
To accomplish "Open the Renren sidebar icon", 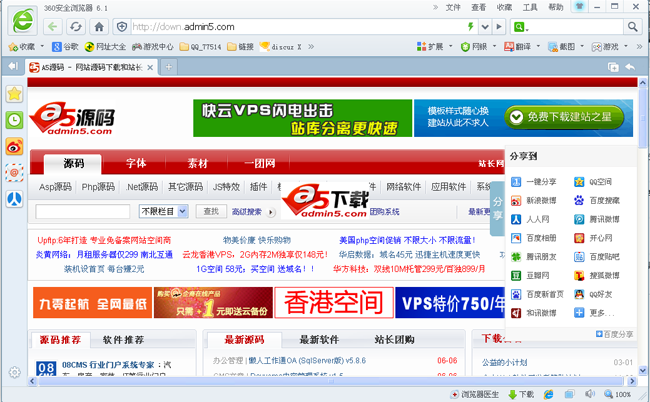I will pos(15,199).
